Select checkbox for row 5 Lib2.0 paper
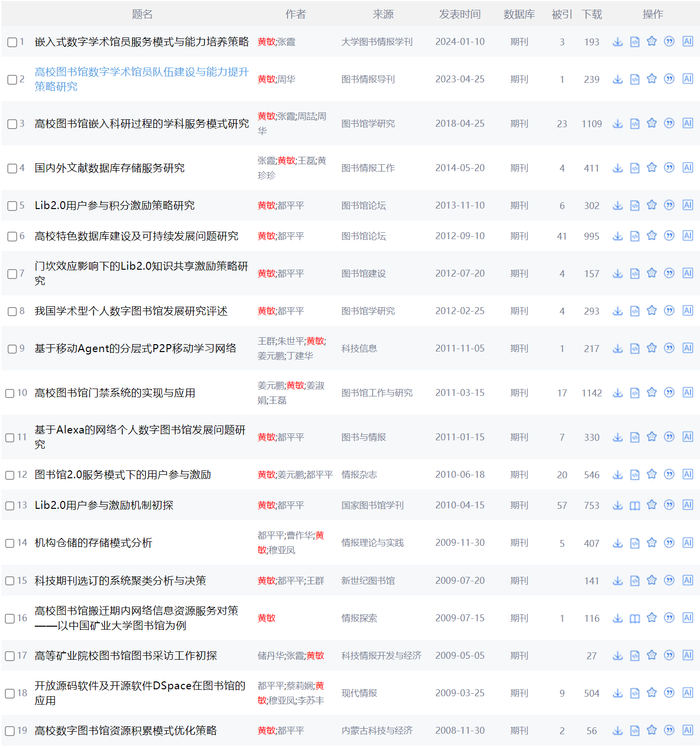Screen dimensions: 700x747 tap(12, 206)
